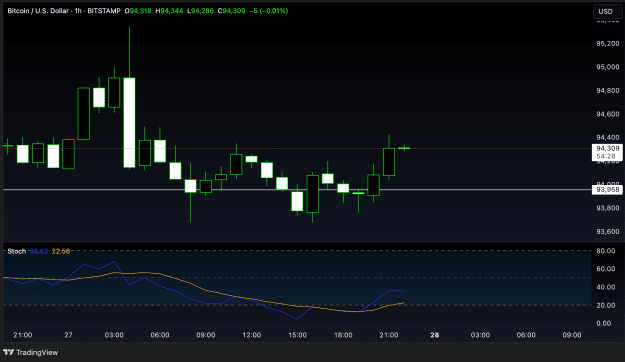The width and height of the screenshot is (625, 362).
Task: Click the 28 date label on time axis
Action: coord(434,335)
